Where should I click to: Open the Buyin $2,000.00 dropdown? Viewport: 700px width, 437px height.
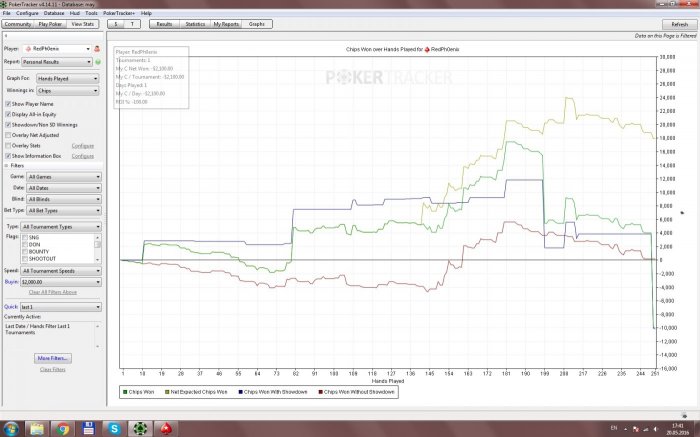61,282
